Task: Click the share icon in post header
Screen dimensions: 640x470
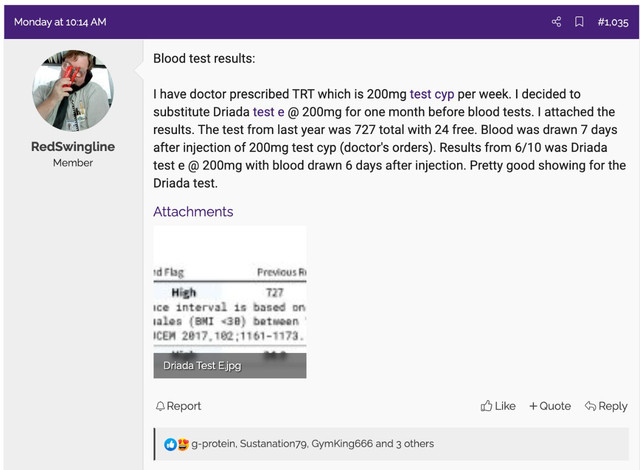Action: point(556,22)
